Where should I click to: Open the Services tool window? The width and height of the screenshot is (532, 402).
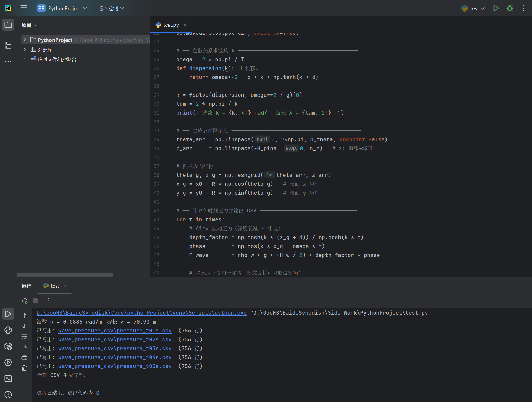[x=8, y=362]
